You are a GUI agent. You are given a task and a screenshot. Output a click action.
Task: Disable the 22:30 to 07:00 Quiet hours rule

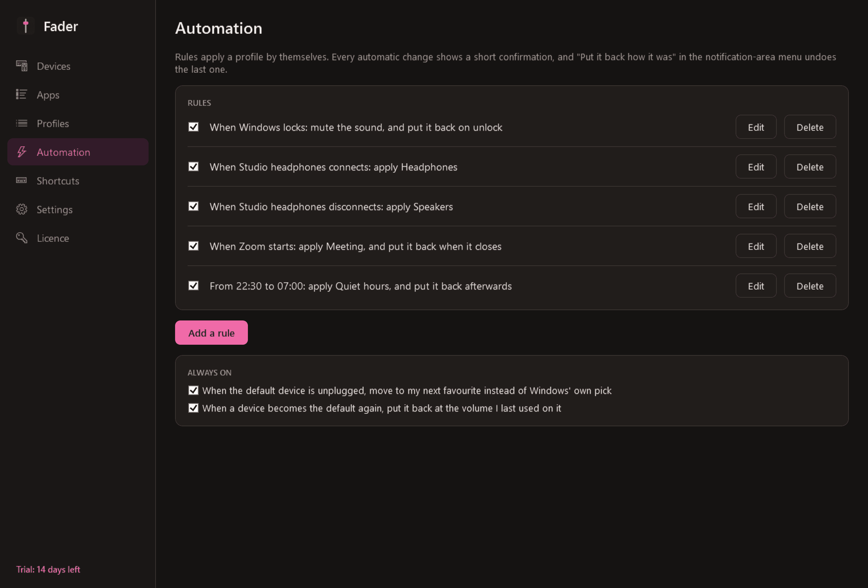[193, 286]
